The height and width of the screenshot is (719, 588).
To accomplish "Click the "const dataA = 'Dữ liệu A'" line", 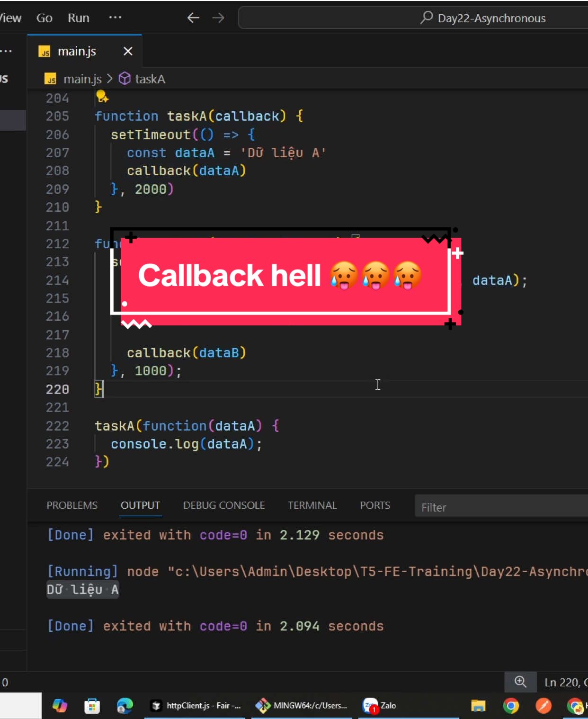I will pyautogui.click(x=226, y=153).
